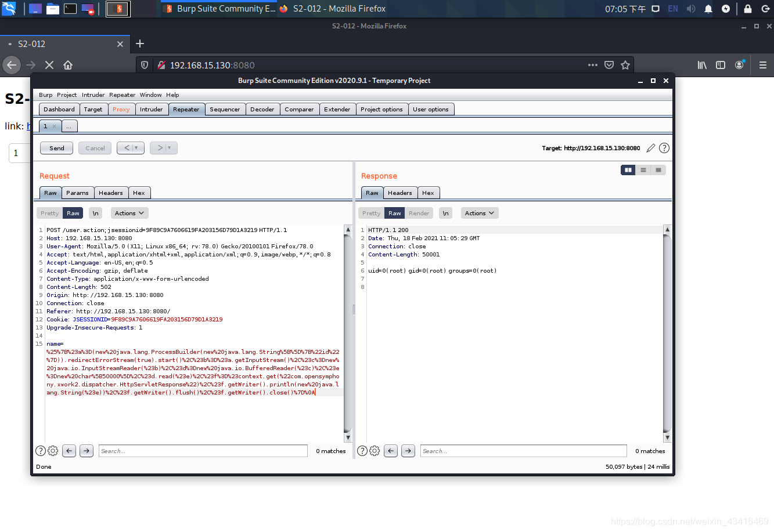Open the Target tab
Image resolution: width=774 pixels, height=532 pixels.
pos(93,109)
